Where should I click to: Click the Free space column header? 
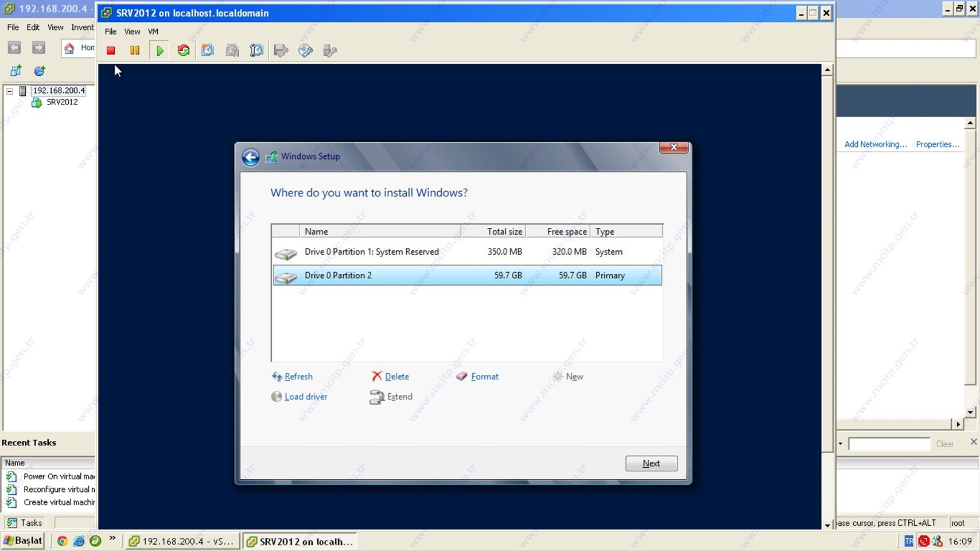(558, 231)
